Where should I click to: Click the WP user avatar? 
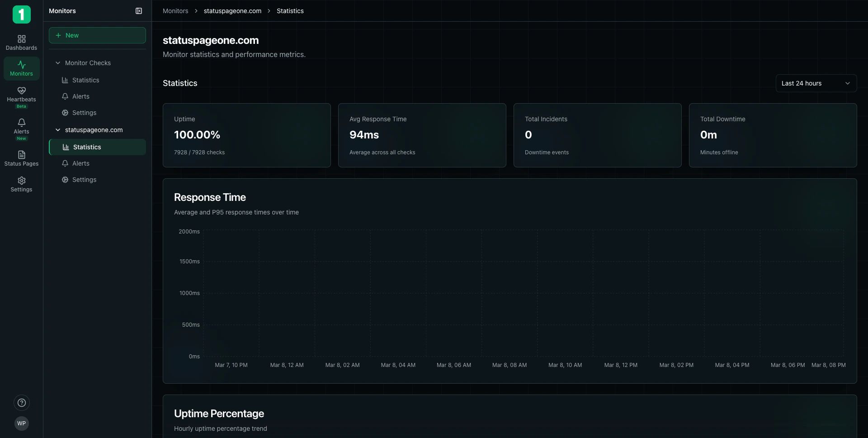21,424
